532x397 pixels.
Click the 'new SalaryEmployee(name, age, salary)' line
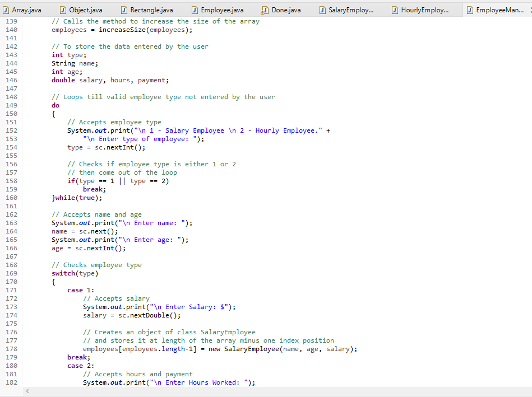tap(220, 349)
